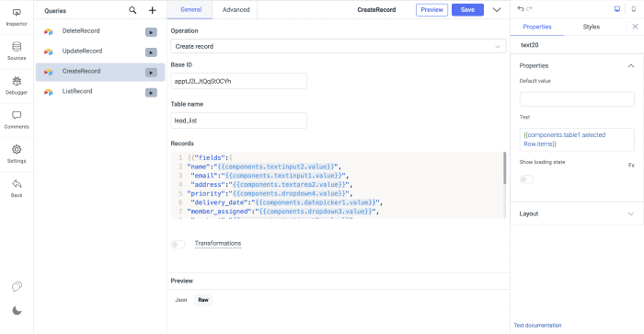Select the Raw preview tab
644x334 pixels.
coord(203,300)
